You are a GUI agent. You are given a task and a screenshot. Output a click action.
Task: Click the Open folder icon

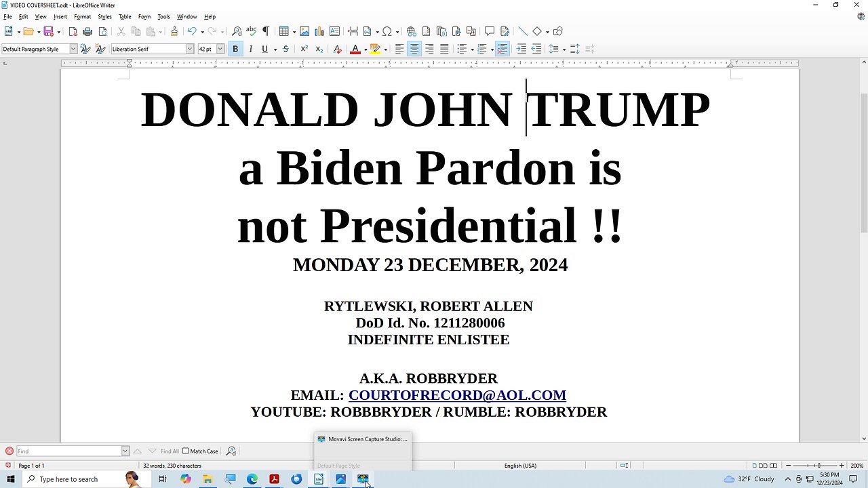pos(28,31)
